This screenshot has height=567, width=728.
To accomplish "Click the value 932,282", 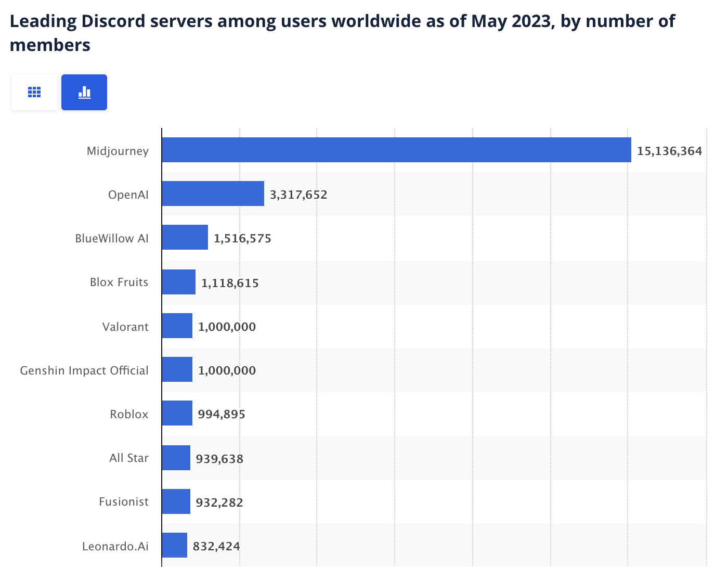I will click(219, 502).
